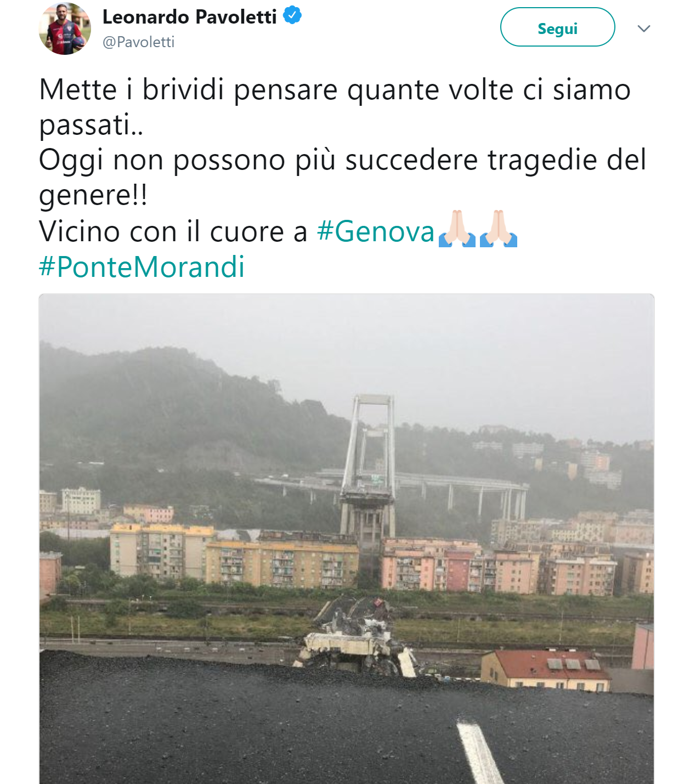690x784 pixels.
Task: Click the second praying hands emoji
Action: point(499,229)
